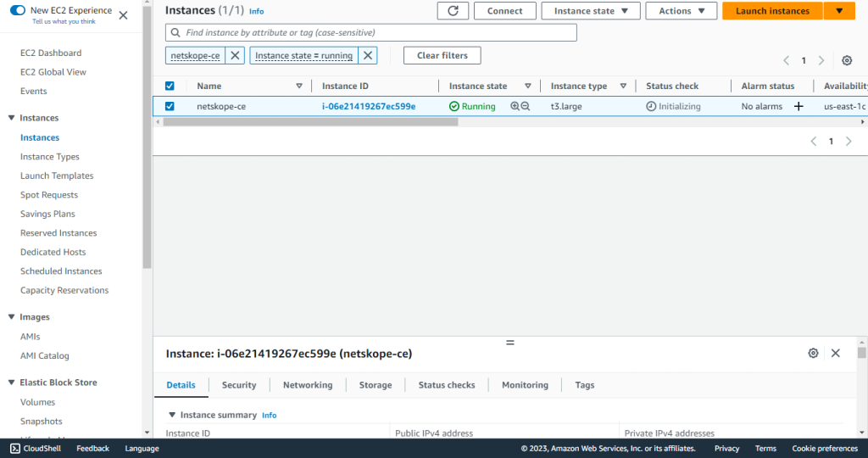Remove the netskope-ce filter chip

click(235, 55)
